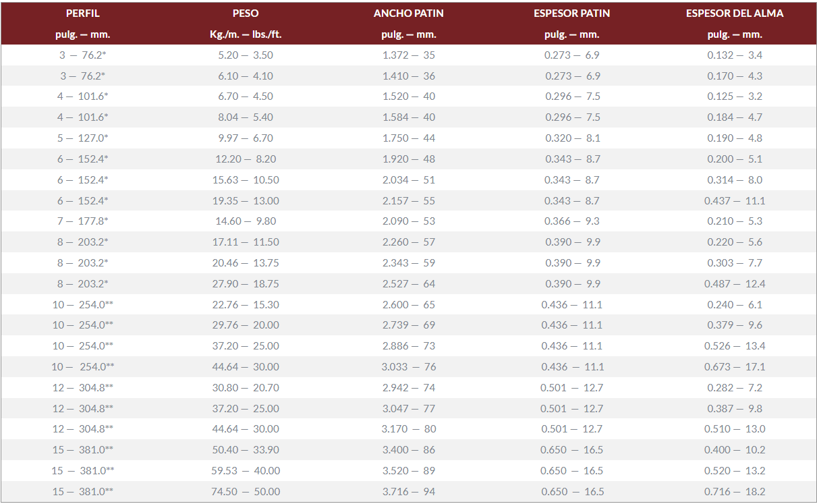Click the flange thickness 0.320 – 8.1
817x504 pixels.
pyautogui.click(x=572, y=138)
